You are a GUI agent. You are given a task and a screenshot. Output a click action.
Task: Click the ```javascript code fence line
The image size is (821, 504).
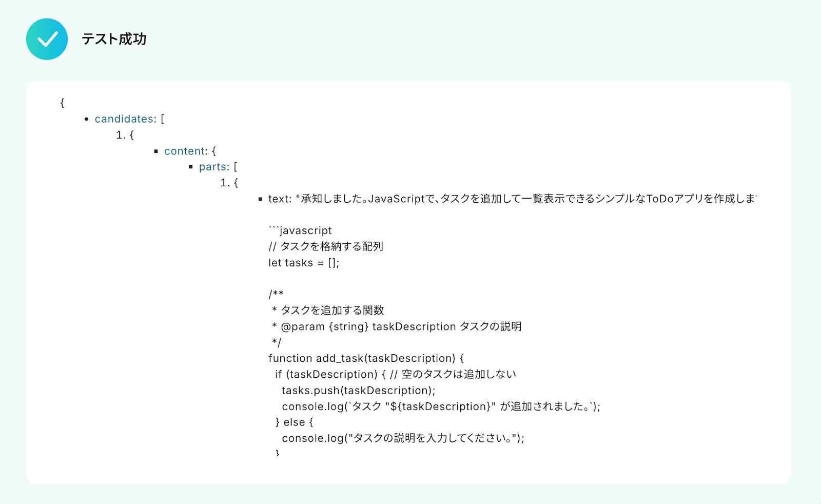tap(300, 230)
